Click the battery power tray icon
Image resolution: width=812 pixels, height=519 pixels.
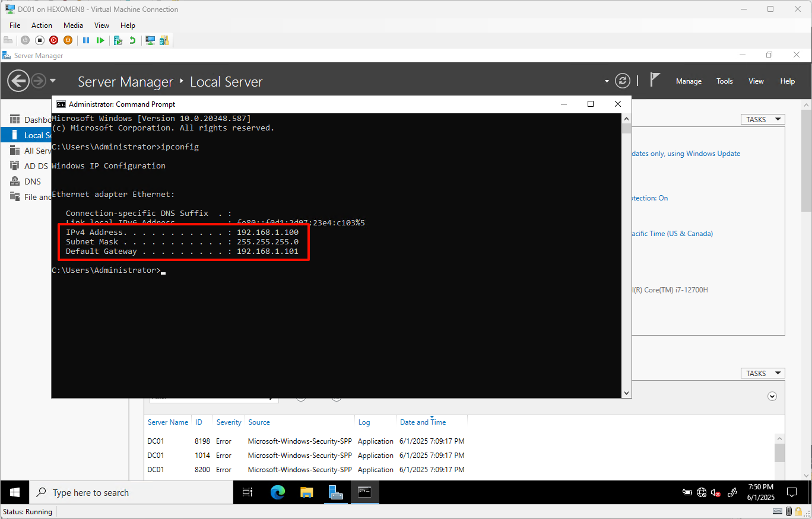click(687, 492)
